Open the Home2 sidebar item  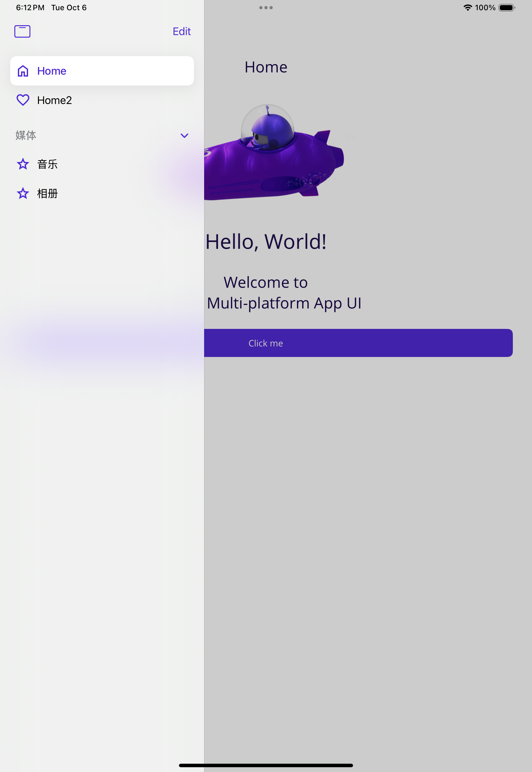[x=102, y=100]
